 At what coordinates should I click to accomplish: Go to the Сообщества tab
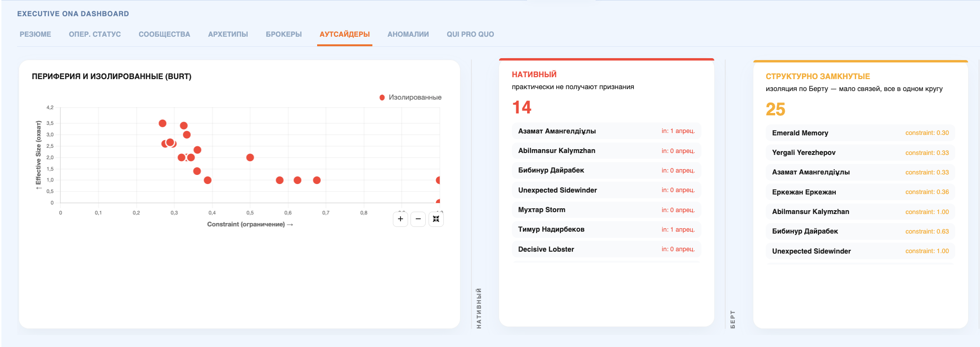[164, 34]
